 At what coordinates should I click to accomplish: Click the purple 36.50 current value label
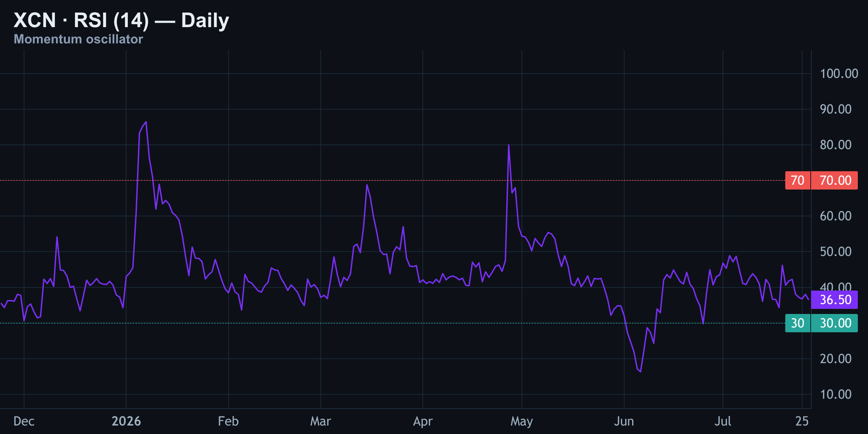pos(834,300)
